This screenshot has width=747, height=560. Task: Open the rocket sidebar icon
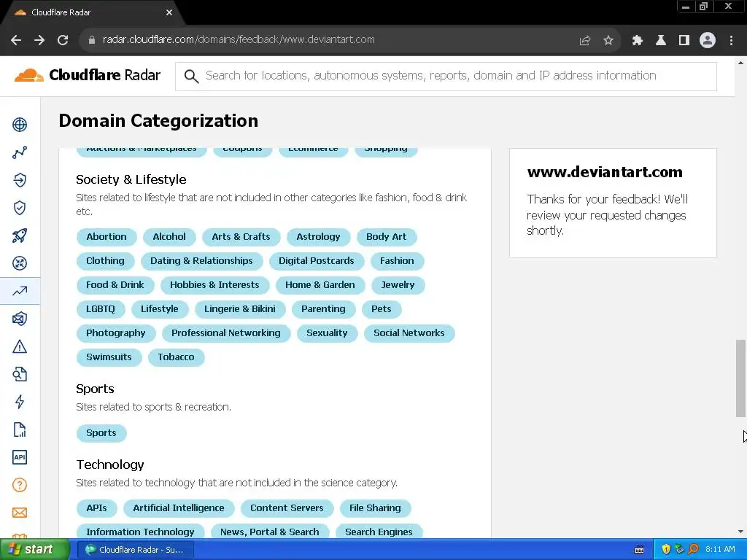click(20, 236)
